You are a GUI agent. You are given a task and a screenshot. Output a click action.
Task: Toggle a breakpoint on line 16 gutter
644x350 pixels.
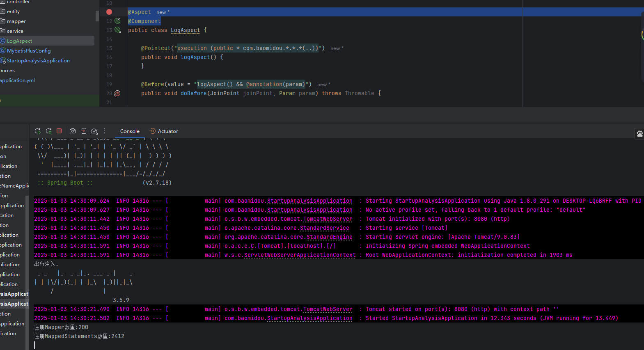click(109, 57)
